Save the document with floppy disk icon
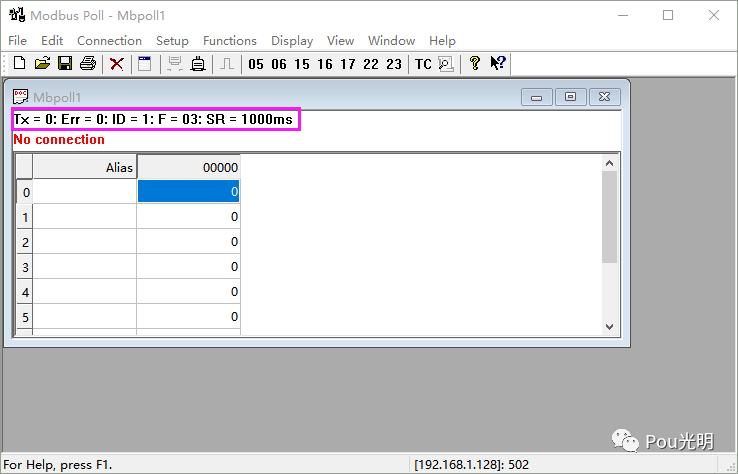The height and width of the screenshot is (474, 738). tap(65, 63)
